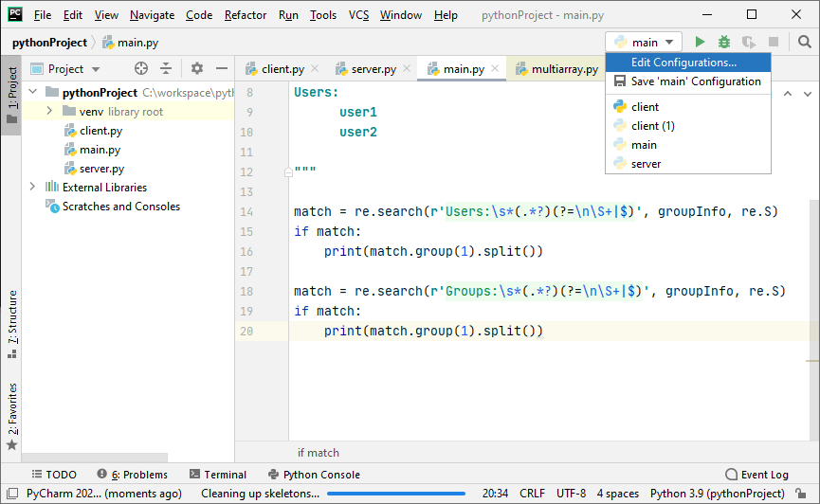Toggle the 2: Favorites side tool window

click(x=12, y=416)
